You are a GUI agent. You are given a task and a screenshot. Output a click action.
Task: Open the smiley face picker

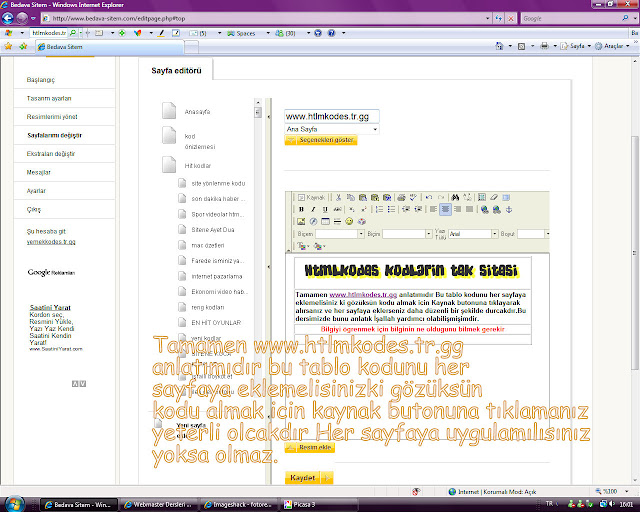pos(349,221)
